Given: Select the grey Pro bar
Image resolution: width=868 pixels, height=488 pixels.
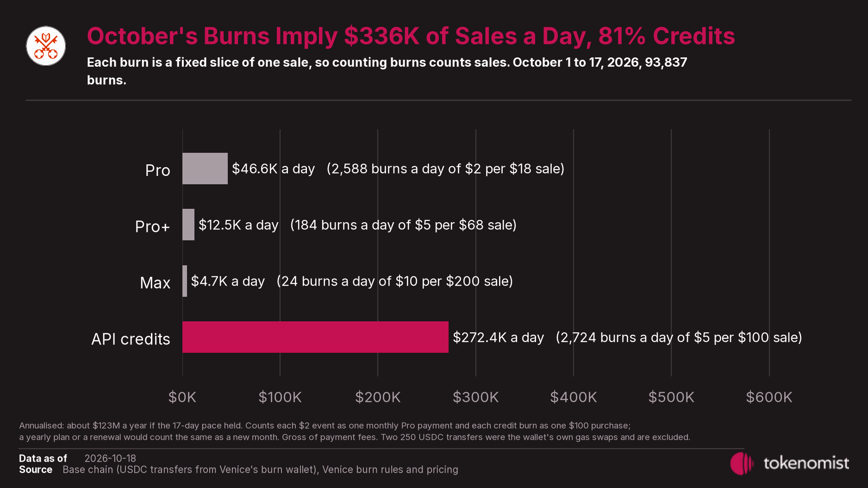Looking at the screenshot, I should (x=205, y=169).
